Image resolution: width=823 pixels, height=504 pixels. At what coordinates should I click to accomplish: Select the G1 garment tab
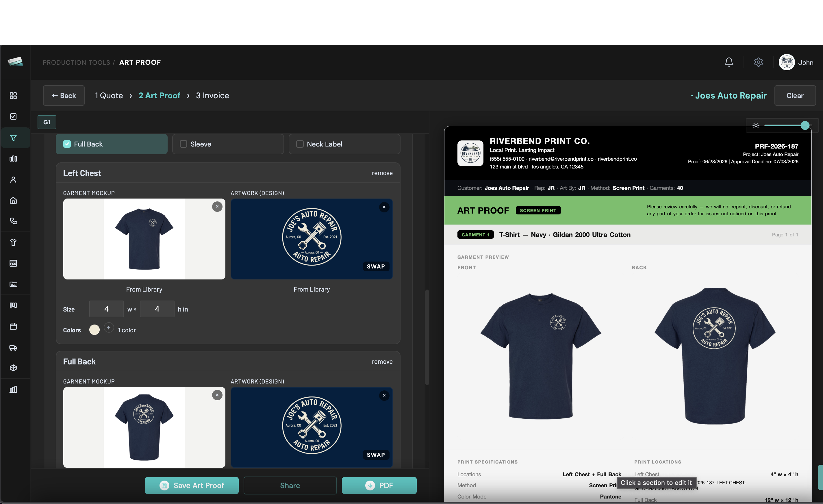pos(47,122)
